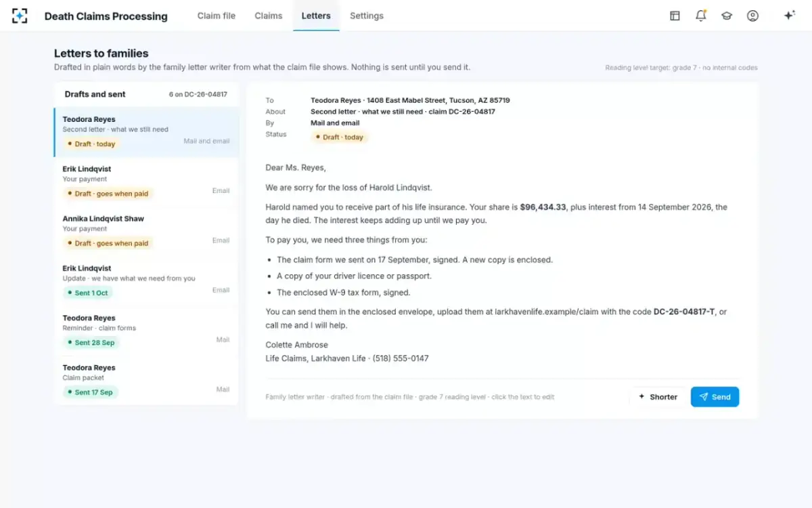Click the Shorter button
812x508 pixels.
click(657, 397)
